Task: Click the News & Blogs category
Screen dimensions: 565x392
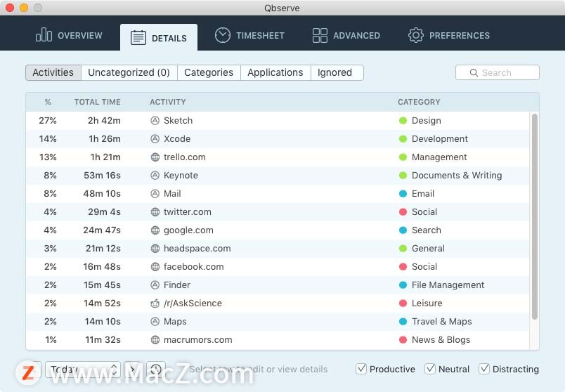Action: pos(441,340)
